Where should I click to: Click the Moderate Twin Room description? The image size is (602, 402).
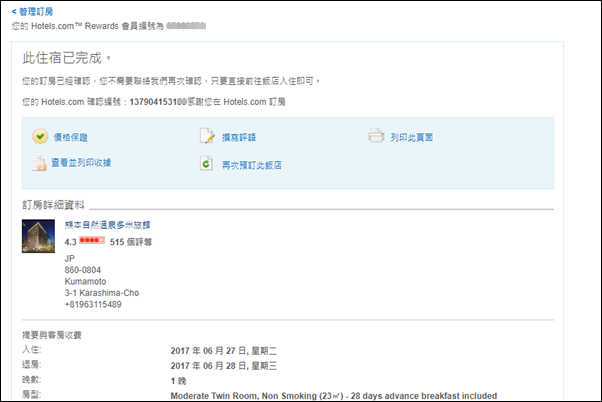(x=334, y=396)
